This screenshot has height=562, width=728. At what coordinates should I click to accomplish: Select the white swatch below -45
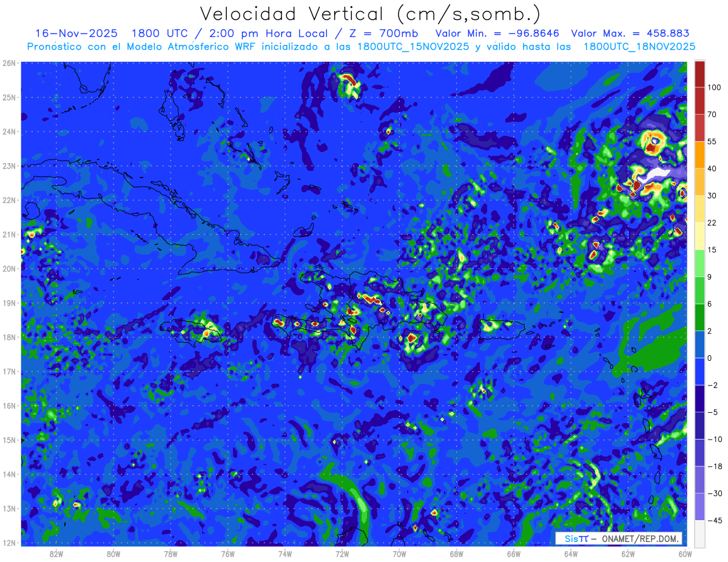click(699, 533)
